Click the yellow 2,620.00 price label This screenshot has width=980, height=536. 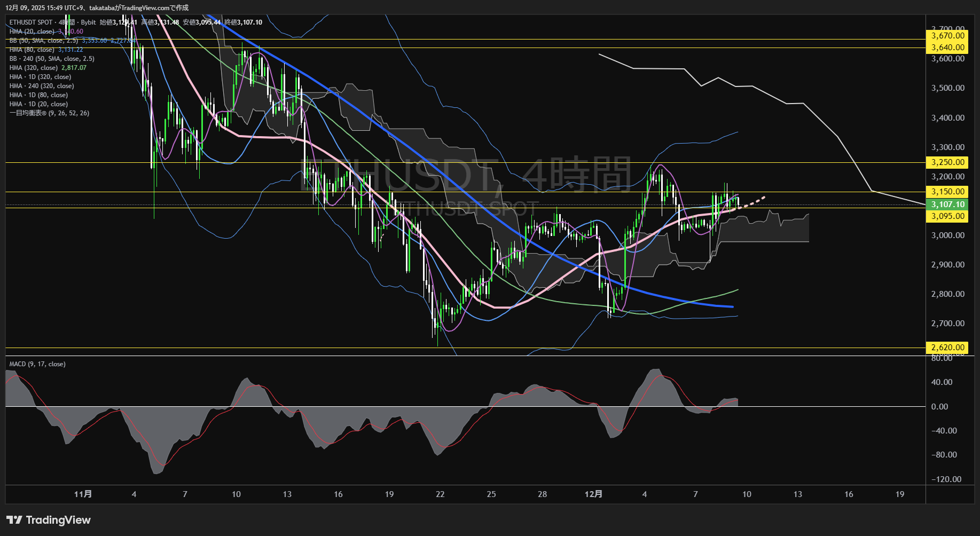[x=948, y=348]
